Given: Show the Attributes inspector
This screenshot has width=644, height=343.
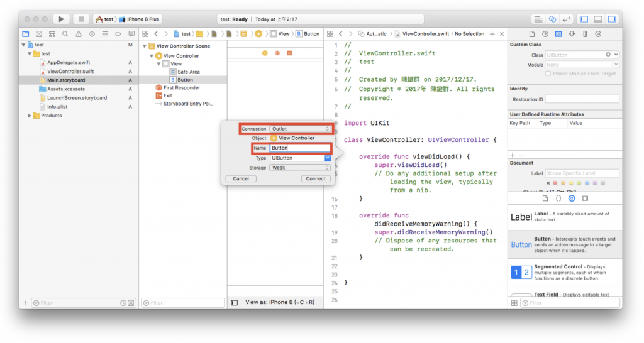Looking at the screenshot, I should click(x=572, y=34).
